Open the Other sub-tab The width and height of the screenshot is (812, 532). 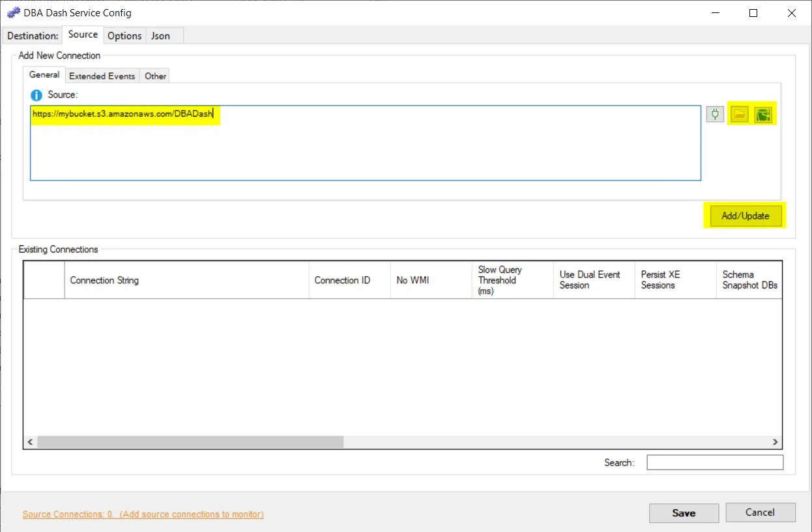click(x=156, y=76)
